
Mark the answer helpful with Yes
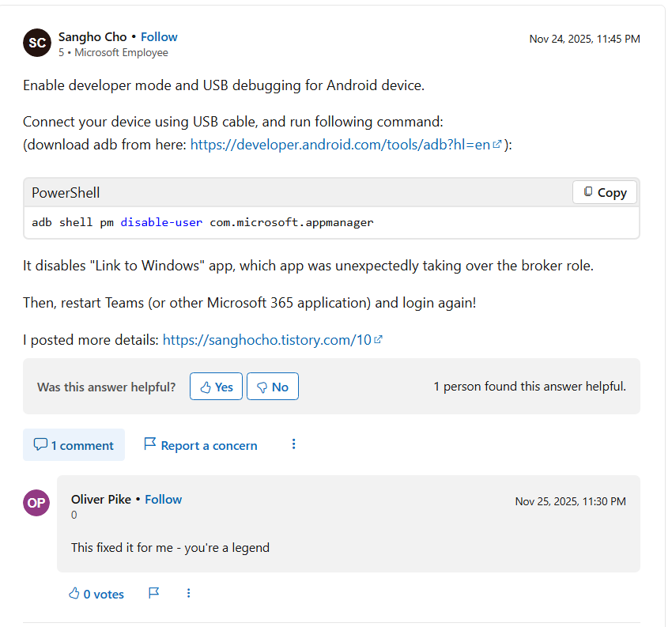coord(216,387)
